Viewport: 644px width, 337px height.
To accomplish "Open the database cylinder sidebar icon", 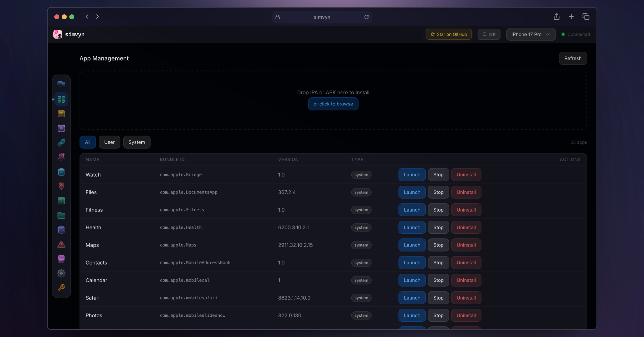I will [61, 230].
